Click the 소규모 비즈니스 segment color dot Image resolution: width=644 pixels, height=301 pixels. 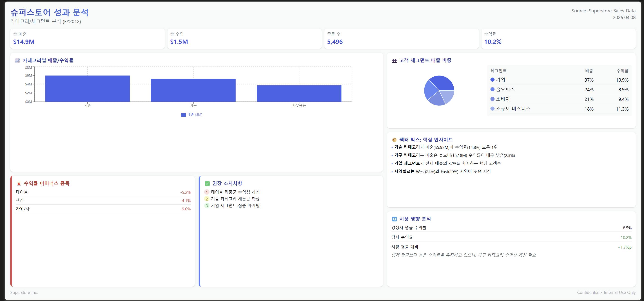tap(492, 109)
